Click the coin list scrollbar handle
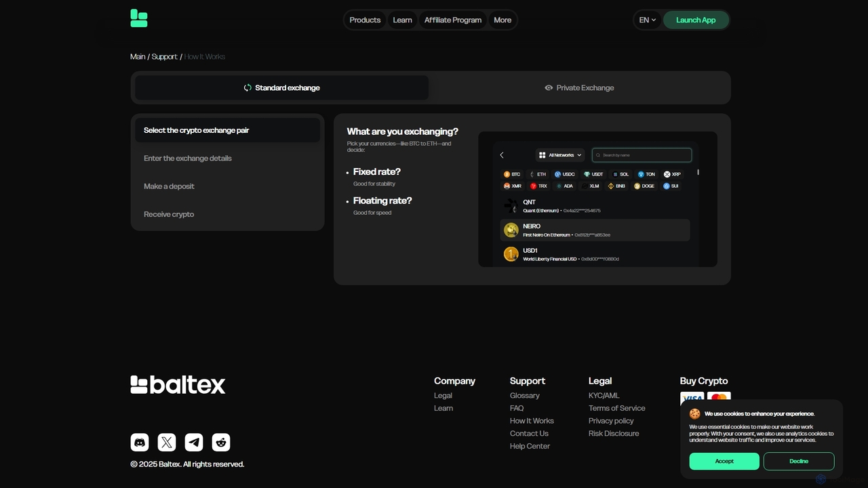 point(698,172)
